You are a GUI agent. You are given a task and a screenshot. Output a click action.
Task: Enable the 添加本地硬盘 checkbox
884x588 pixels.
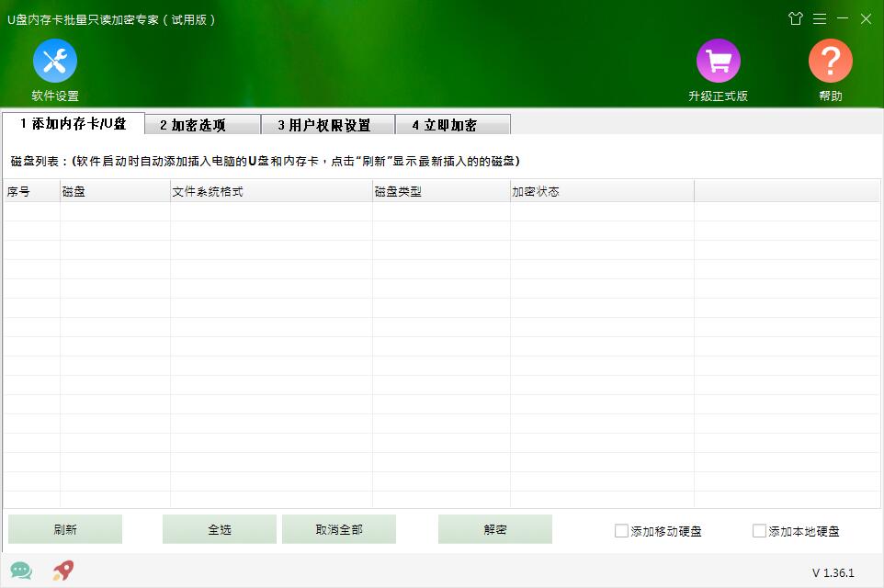[x=759, y=531]
